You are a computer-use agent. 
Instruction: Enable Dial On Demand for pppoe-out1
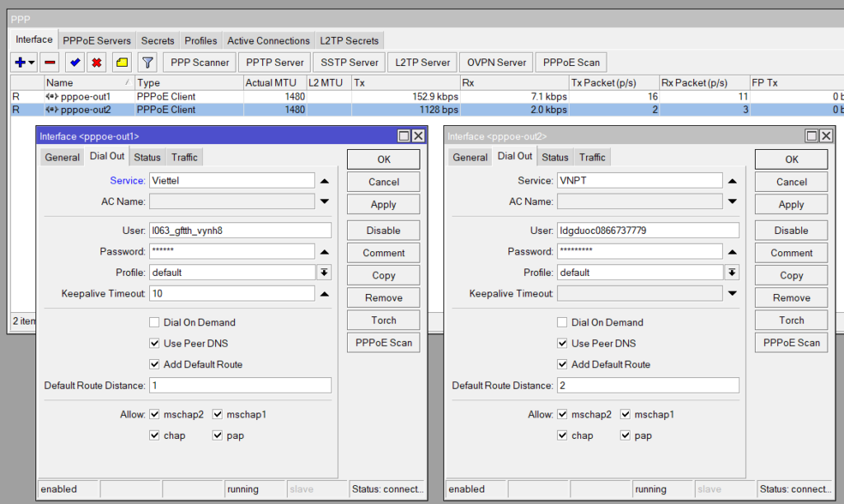(154, 323)
